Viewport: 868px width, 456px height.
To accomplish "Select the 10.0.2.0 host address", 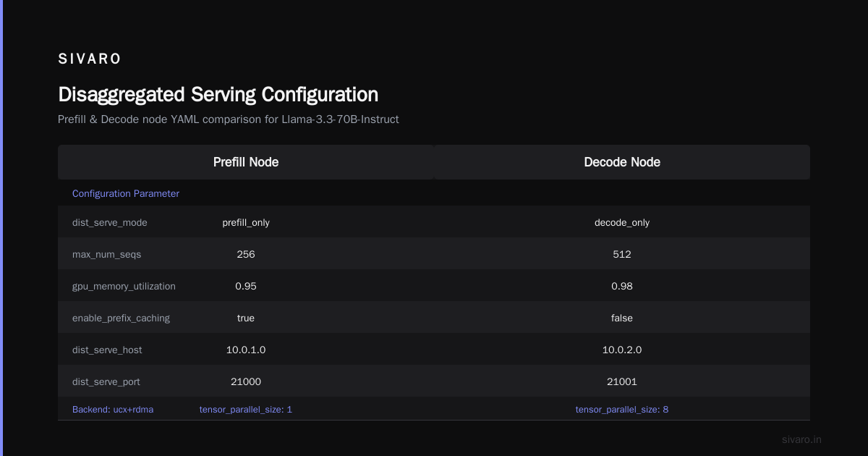I will pos(622,350).
